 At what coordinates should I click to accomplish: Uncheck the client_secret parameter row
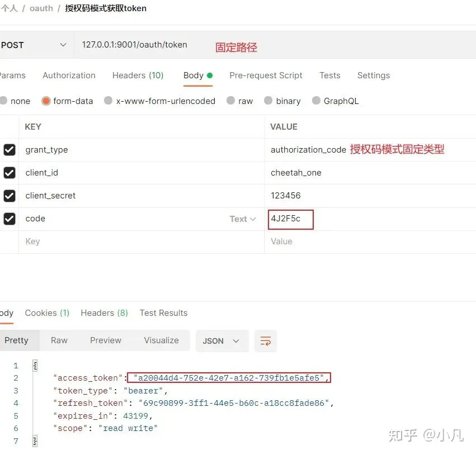point(9,196)
